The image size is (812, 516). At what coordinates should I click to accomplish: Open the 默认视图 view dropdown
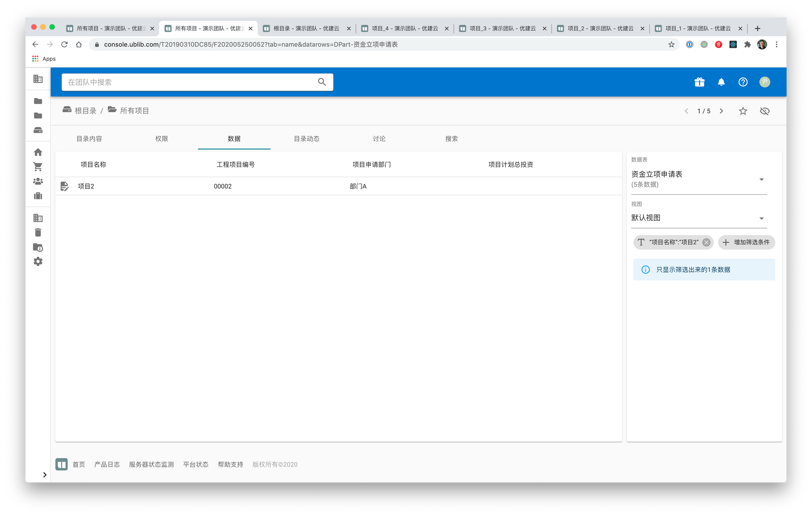pyautogui.click(x=761, y=218)
